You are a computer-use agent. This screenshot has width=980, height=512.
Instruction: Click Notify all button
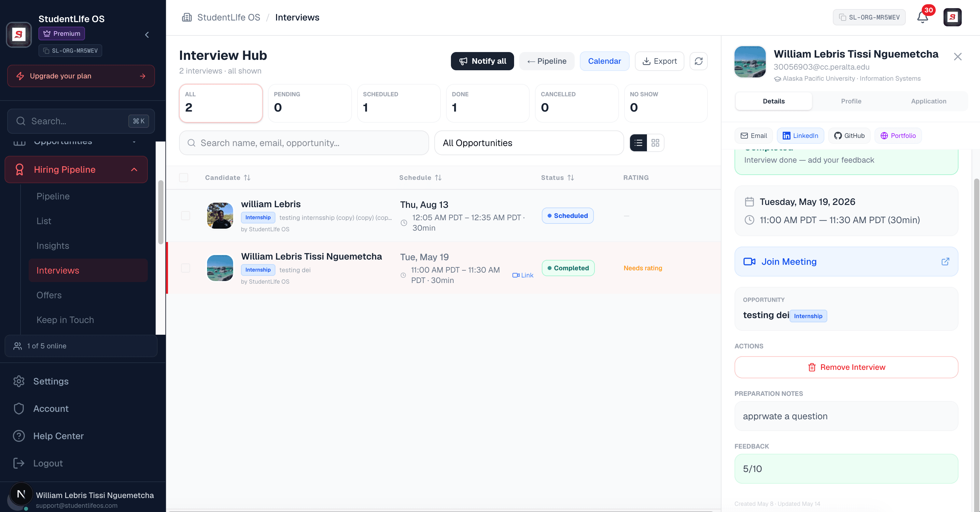(x=482, y=61)
